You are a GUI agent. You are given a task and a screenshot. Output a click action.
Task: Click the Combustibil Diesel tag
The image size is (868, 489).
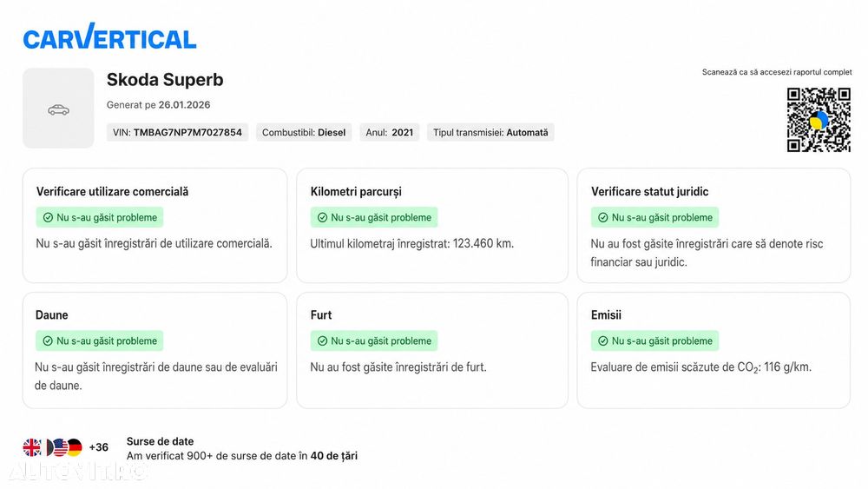click(304, 132)
